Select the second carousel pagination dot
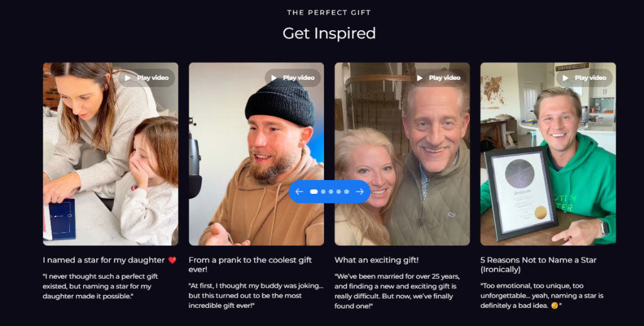This screenshot has height=326, width=644. click(x=323, y=191)
